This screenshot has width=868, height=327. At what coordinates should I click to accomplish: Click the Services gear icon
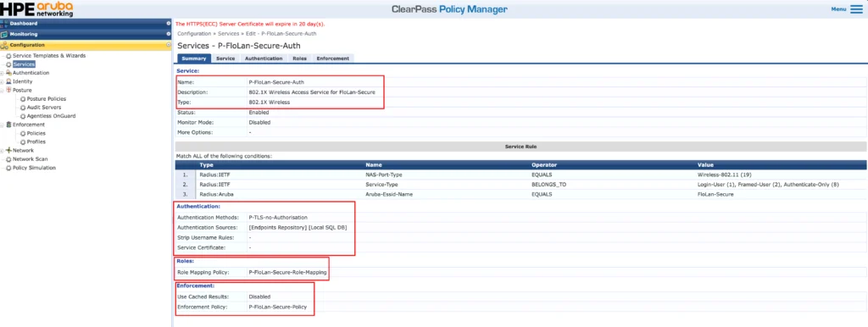click(x=8, y=64)
